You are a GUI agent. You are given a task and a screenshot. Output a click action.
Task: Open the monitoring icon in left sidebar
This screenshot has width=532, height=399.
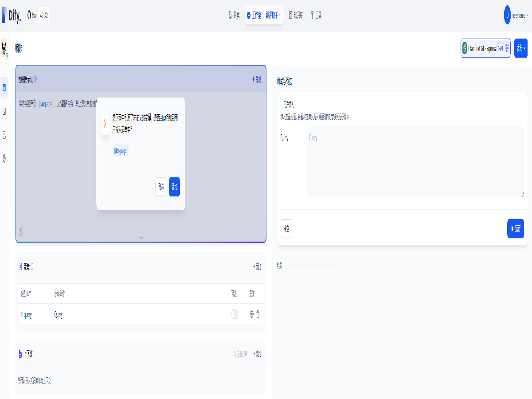click(4, 158)
